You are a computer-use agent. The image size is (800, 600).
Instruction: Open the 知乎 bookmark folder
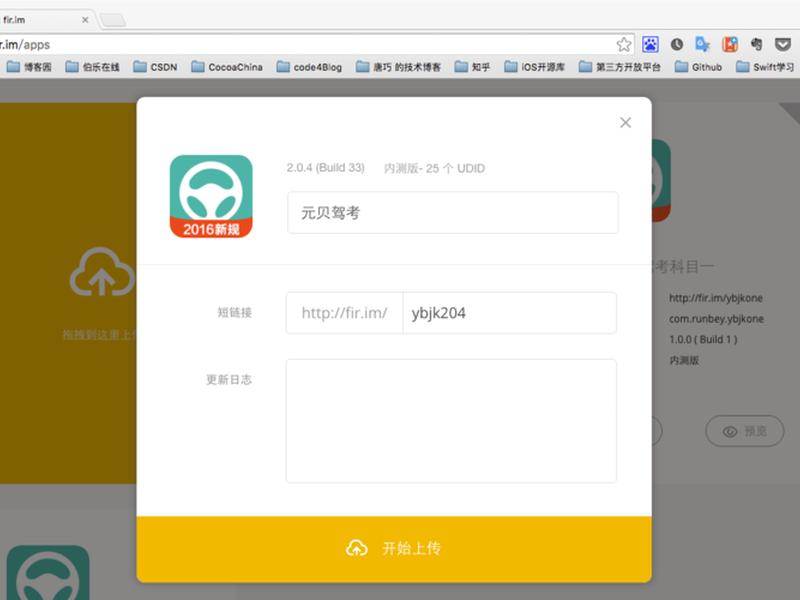pos(472,67)
